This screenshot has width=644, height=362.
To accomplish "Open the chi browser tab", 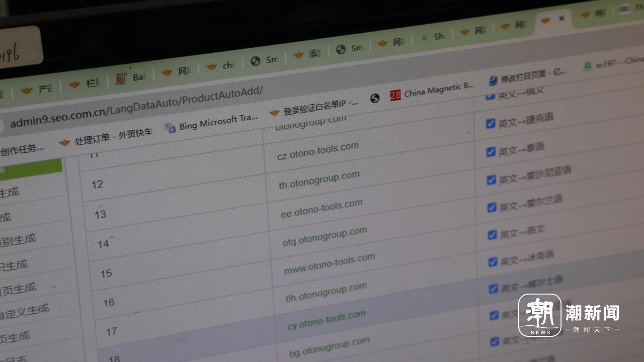I will [220, 66].
